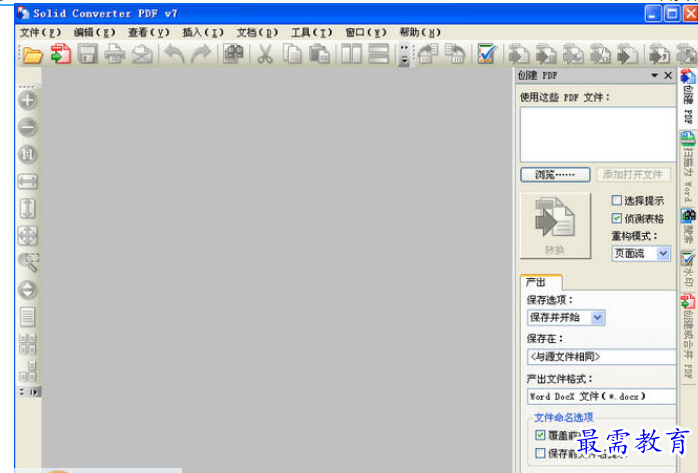Image resolution: width=698 pixels, height=473 pixels.
Task: Click the red convert-to-PDF toolbar icon
Action: [61, 54]
